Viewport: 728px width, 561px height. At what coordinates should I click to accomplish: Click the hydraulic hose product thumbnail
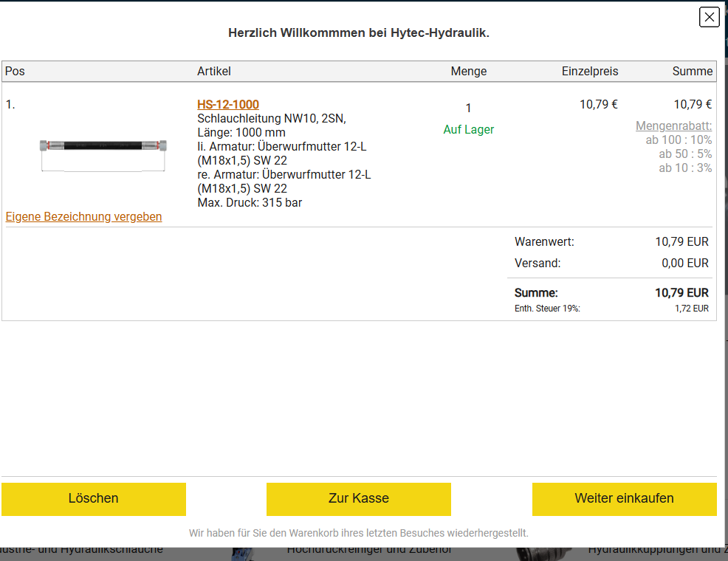tap(103, 146)
